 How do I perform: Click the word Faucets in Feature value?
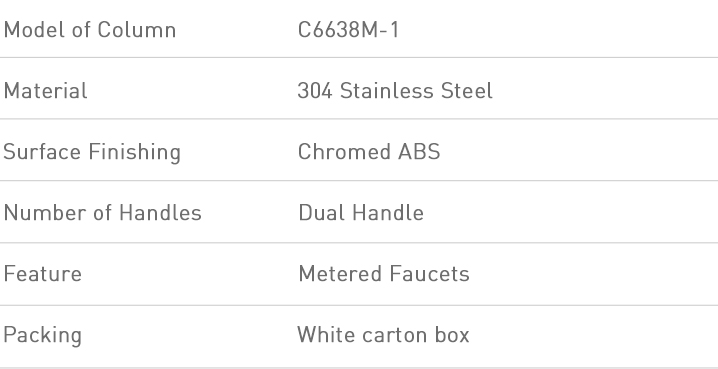(430, 274)
